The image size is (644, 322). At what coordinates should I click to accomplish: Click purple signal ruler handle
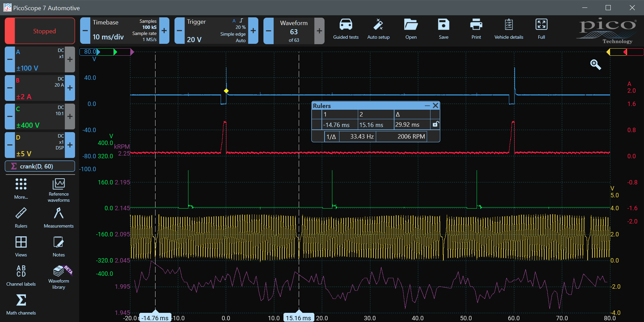[132, 52]
